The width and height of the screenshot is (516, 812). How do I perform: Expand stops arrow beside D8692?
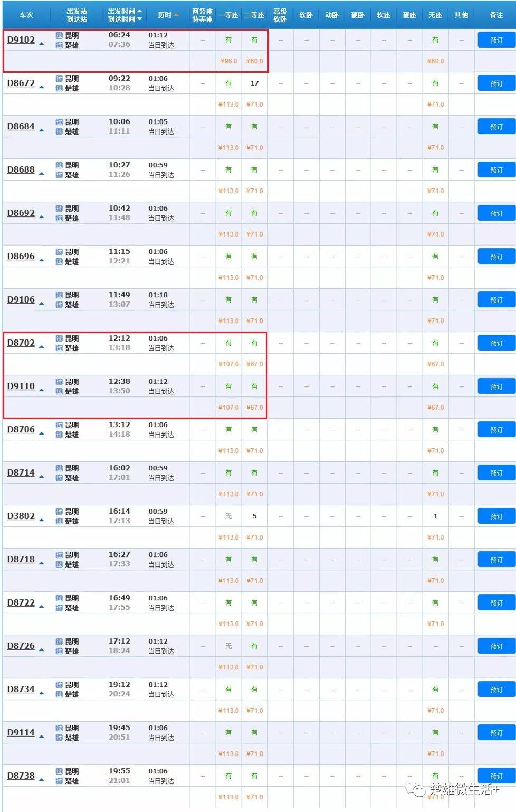[42, 217]
